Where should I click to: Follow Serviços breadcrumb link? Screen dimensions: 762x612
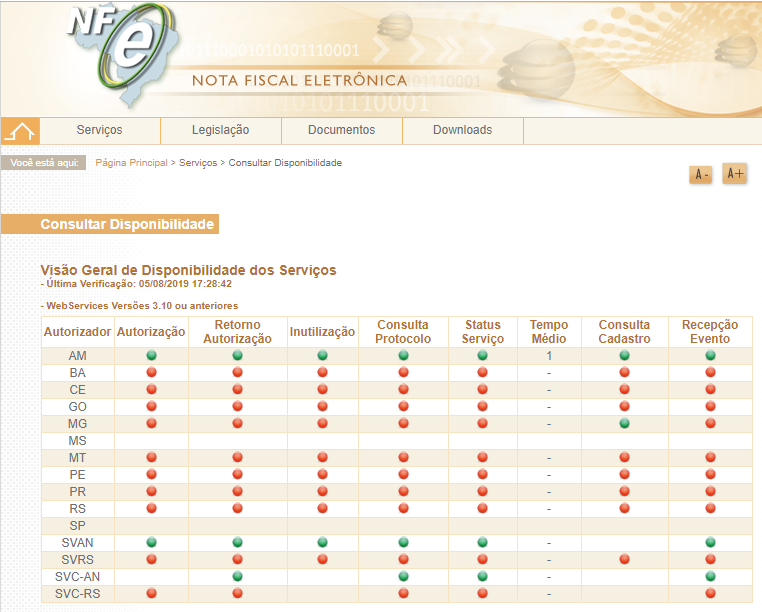tap(198, 163)
